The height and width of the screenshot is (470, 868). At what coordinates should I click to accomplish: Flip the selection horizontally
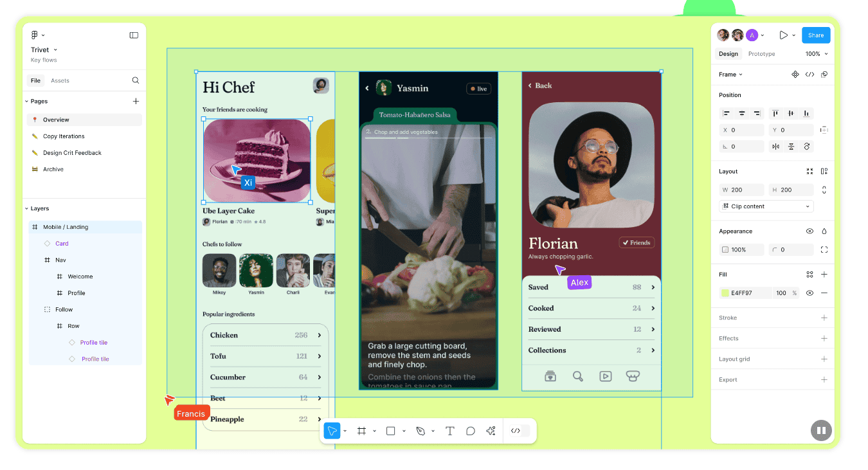pyautogui.click(x=776, y=147)
